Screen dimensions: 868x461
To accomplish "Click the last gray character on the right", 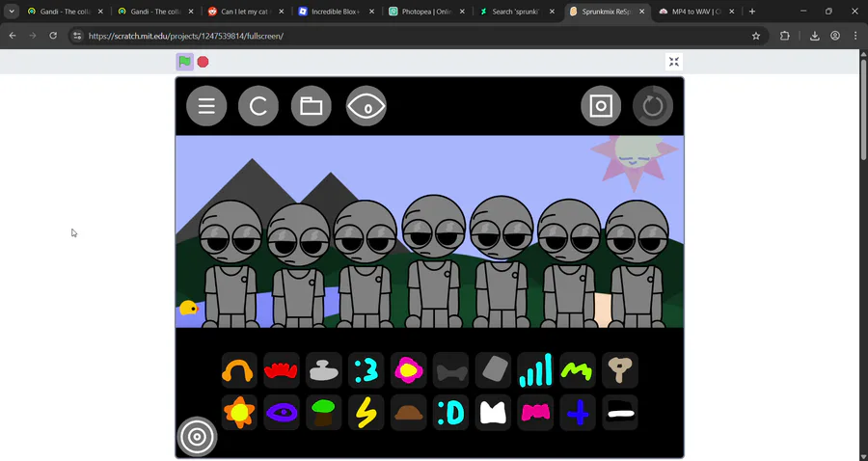I will click(637, 264).
